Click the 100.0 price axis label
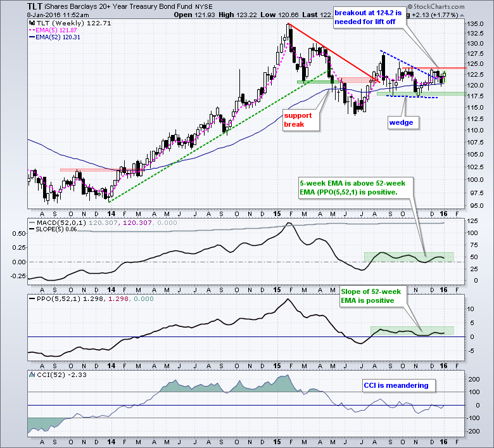This screenshot has width=494, height=448. (x=475, y=180)
